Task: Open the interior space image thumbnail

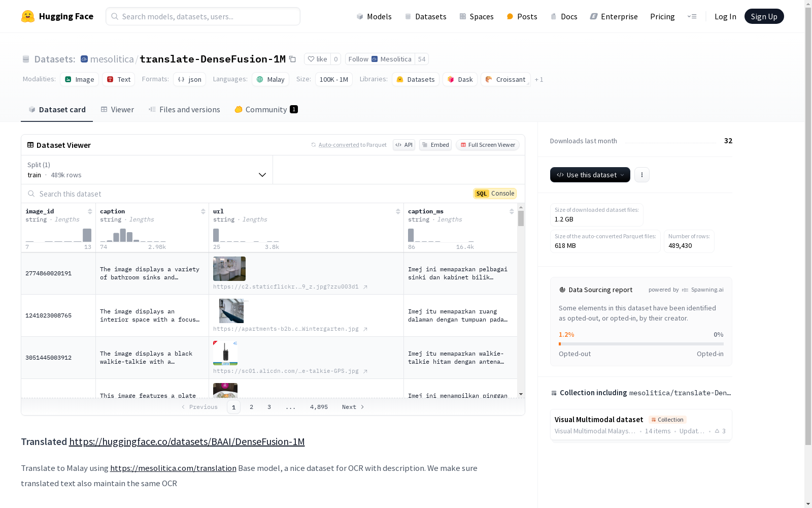Action: coord(231,311)
